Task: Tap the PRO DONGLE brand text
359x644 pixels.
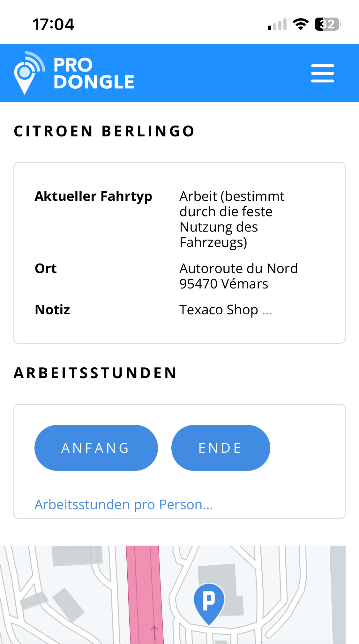Action: [94, 73]
